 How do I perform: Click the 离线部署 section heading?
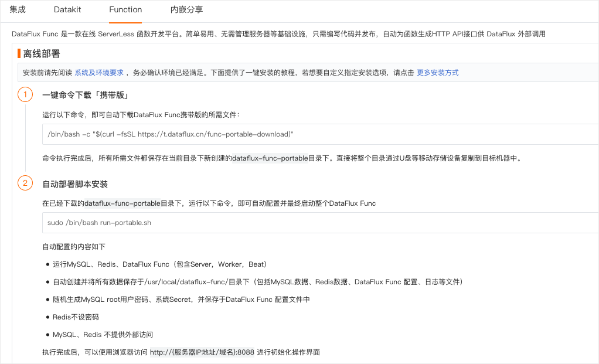pos(41,53)
